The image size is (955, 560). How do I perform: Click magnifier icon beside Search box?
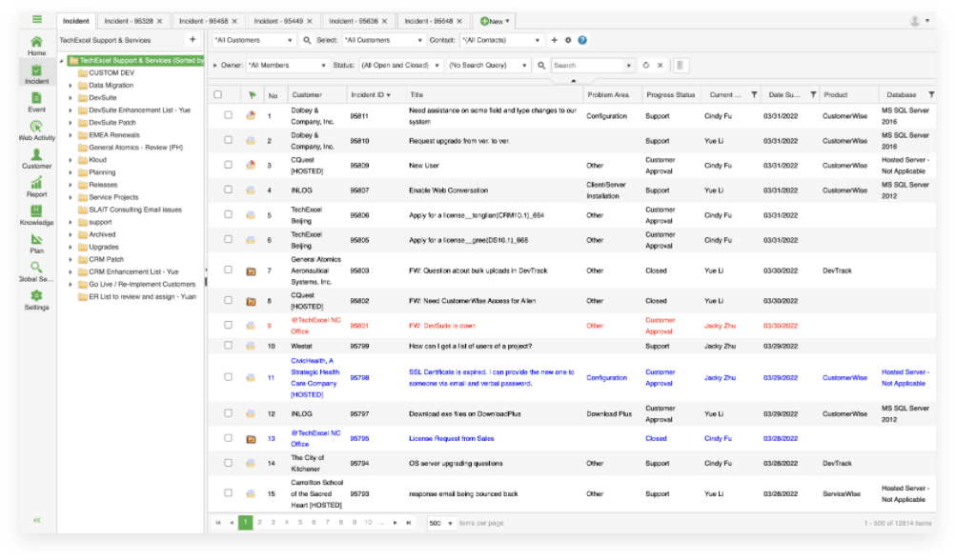541,65
